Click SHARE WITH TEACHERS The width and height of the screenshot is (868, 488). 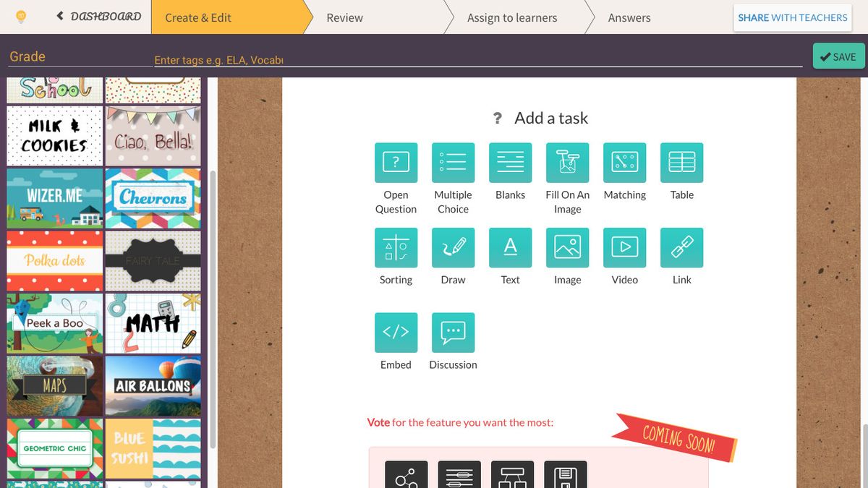(x=792, y=17)
